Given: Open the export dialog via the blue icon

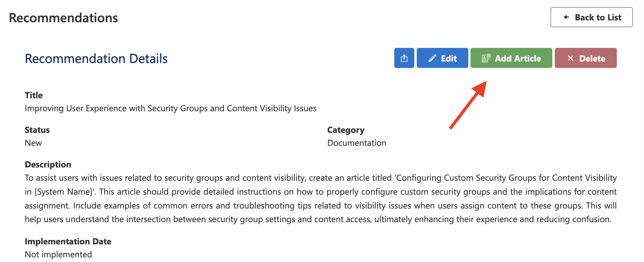Looking at the screenshot, I should point(404,58).
